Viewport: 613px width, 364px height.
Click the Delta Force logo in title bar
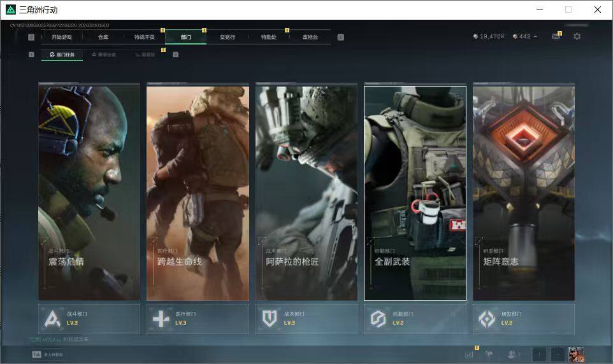coord(11,10)
